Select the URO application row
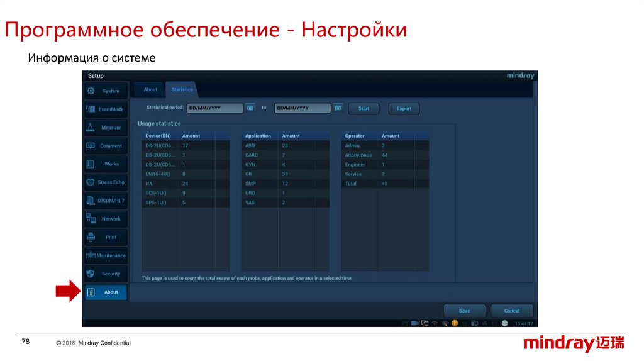The width and height of the screenshot is (644, 361). (286, 193)
